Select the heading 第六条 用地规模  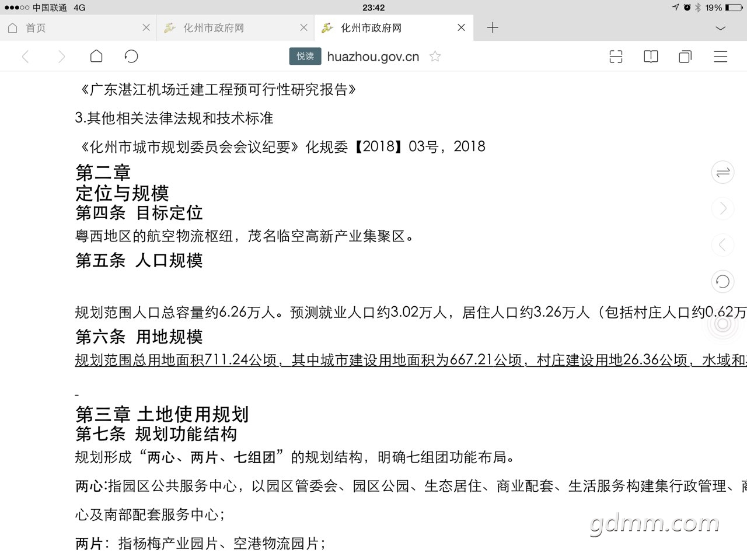tap(139, 337)
